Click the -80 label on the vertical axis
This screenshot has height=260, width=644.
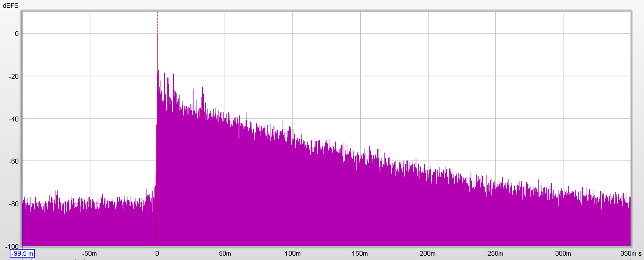point(14,204)
